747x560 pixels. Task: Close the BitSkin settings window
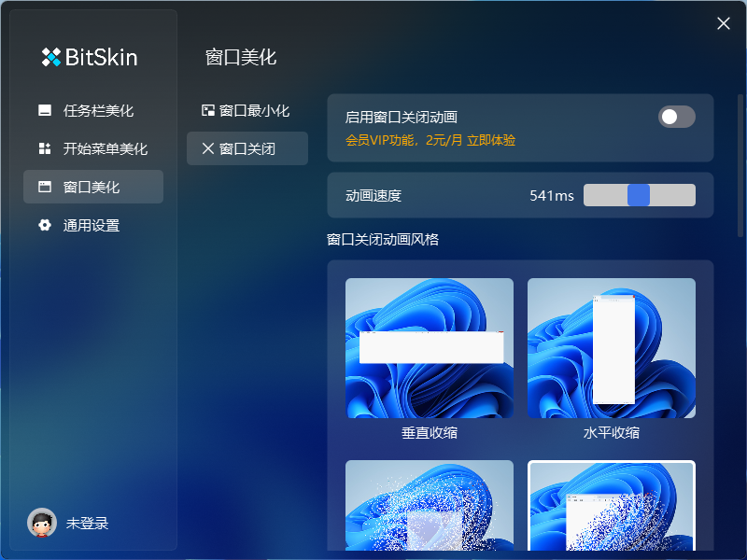[723, 23]
